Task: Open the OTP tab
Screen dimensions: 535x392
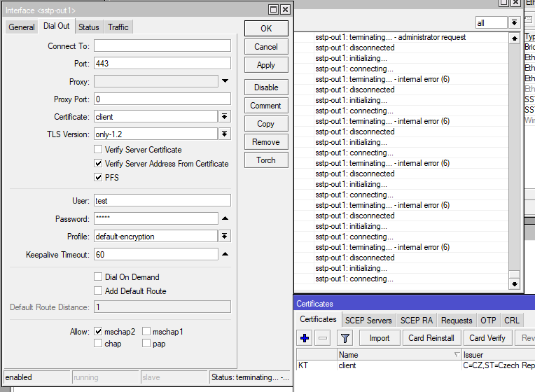Action: pos(488,321)
